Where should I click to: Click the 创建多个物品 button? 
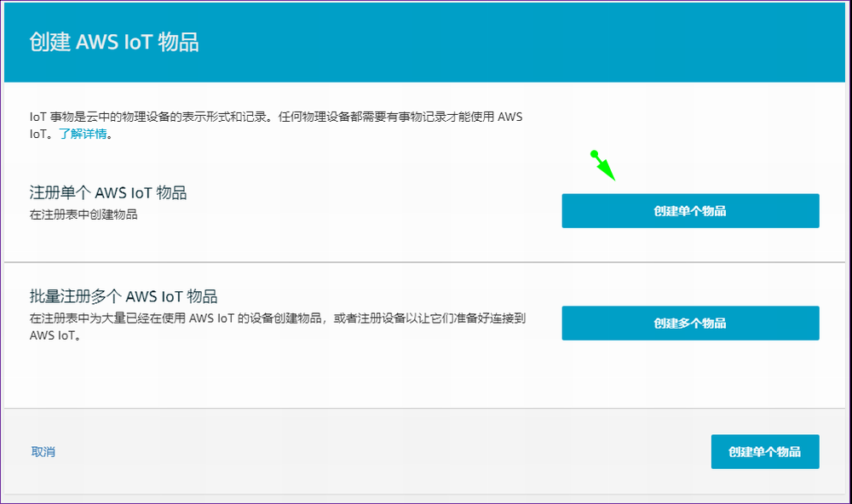(x=690, y=324)
